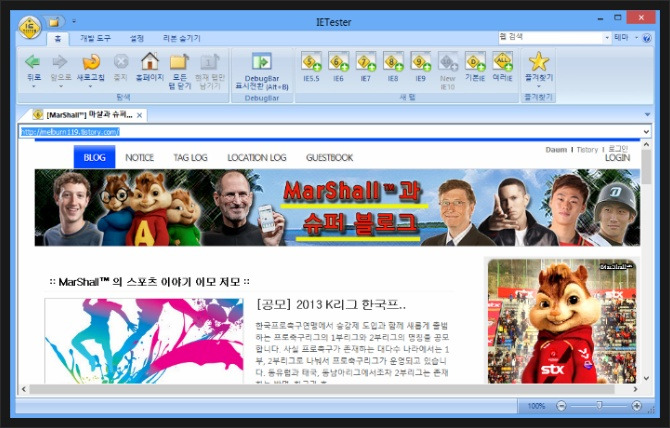Expand the quick access toolbar customize arrow

(x=73, y=21)
